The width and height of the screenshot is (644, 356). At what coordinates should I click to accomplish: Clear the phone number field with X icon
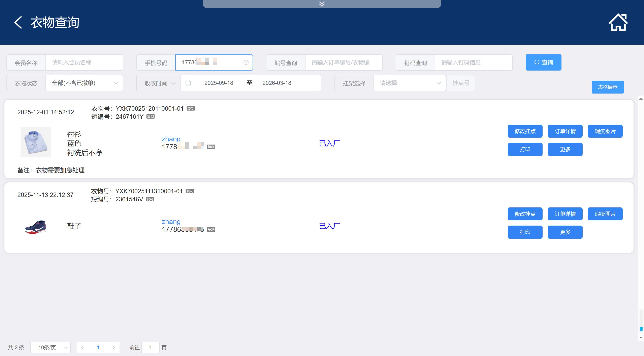[x=246, y=62]
